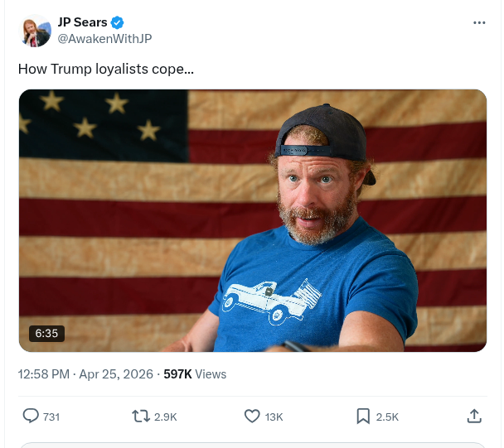Click the JP Sears display name

[x=82, y=22]
